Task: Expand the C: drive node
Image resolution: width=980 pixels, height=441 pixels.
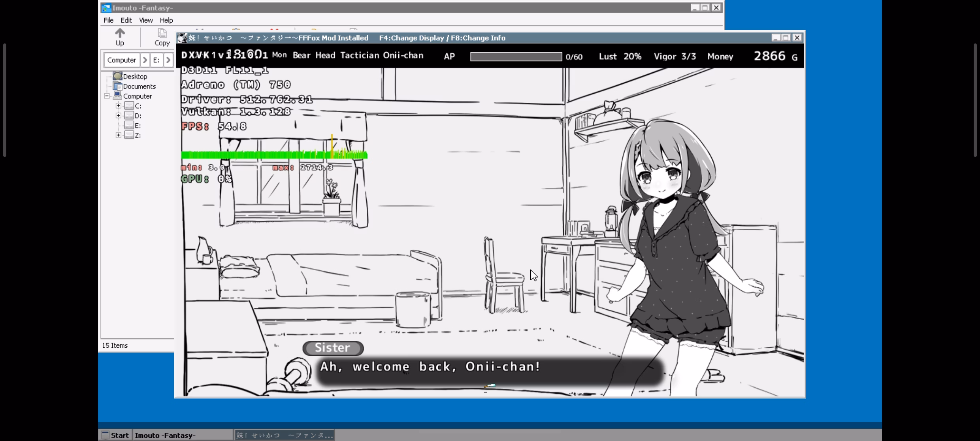Action: coord(118,106)
